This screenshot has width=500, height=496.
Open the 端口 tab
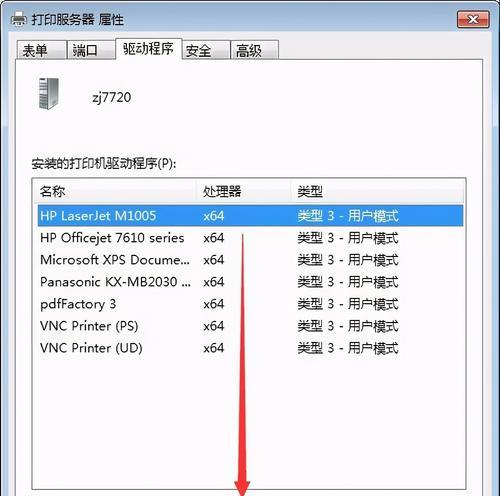point(91,50)
